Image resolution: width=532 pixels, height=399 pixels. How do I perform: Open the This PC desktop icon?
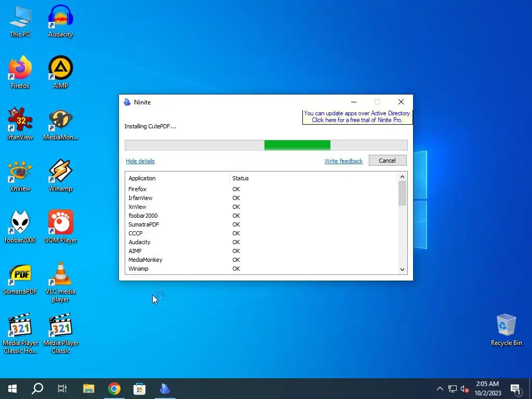[20, 21]
